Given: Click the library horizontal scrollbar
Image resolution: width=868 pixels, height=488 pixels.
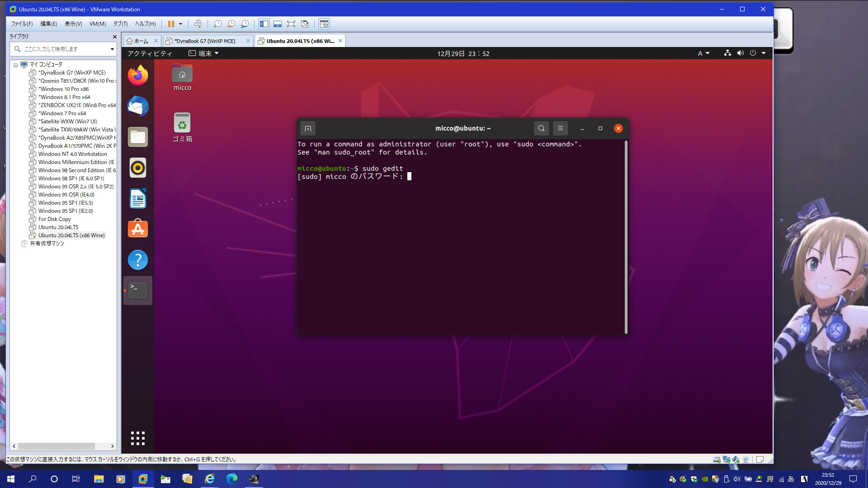Looking at the screenshot, I should pos(57,446).
